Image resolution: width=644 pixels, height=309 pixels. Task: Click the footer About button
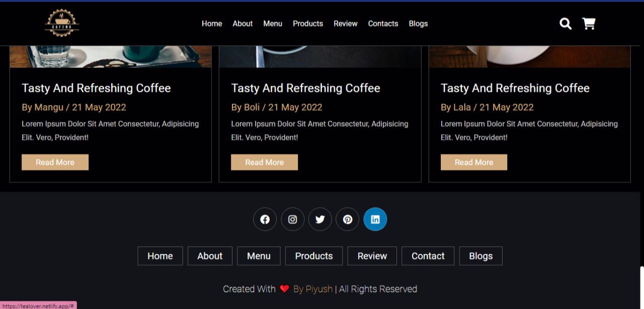click(x=210, y=256)
